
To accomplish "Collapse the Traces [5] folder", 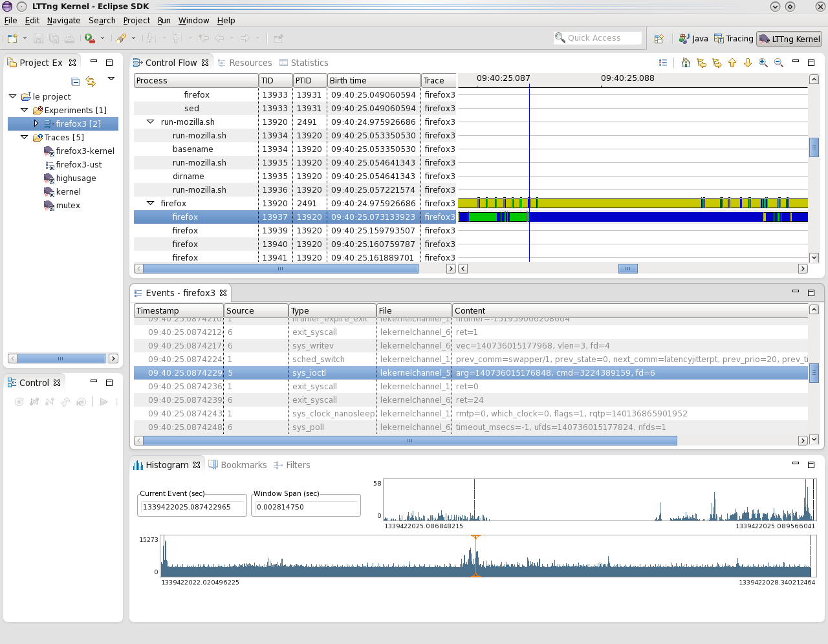I will [x=25, y=137].
